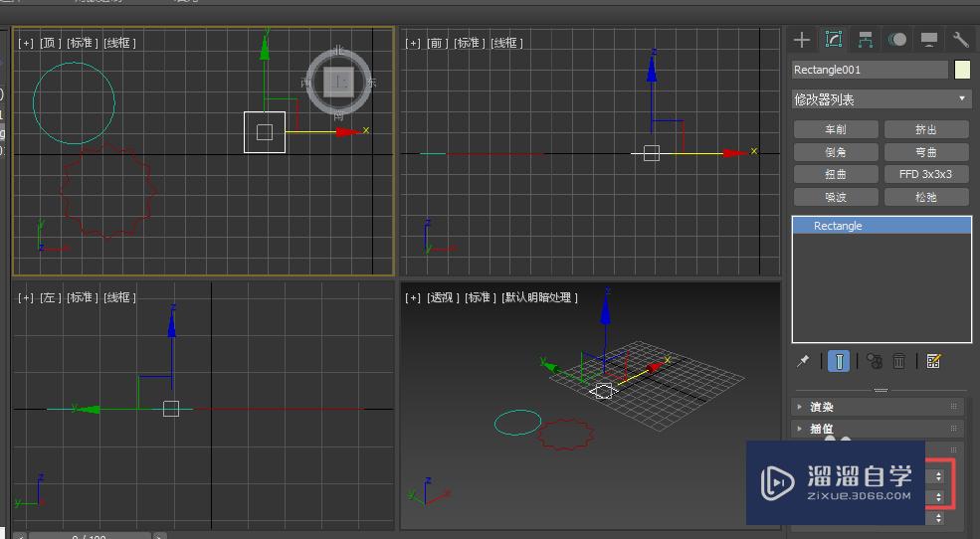Screen dimensions: 980x539
Task: Apply the 车削 (Lathe) modifier button
Action: pyautogui.click(x=836, y=129)
